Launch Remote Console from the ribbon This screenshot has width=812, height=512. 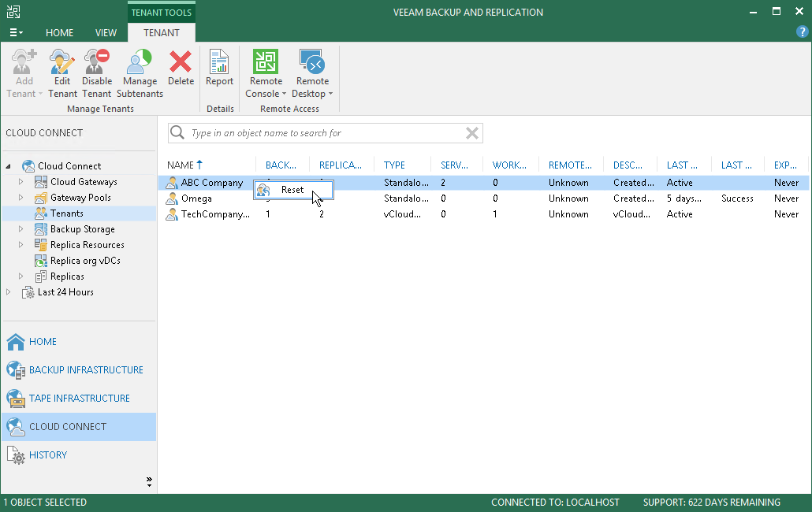point(266,61)
